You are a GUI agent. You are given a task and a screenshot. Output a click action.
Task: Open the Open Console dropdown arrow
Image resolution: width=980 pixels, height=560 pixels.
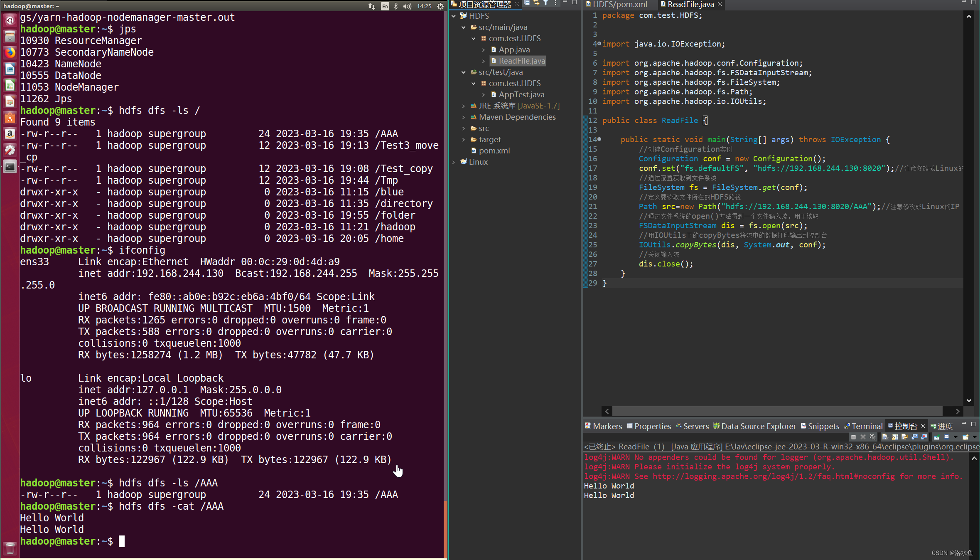975,437
